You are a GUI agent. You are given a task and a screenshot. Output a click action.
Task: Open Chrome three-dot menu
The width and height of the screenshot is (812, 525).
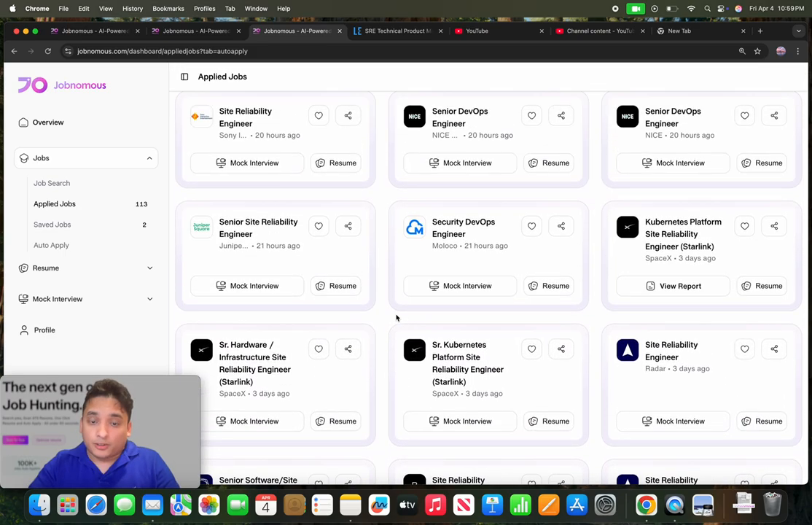click(x=798, y=51)
